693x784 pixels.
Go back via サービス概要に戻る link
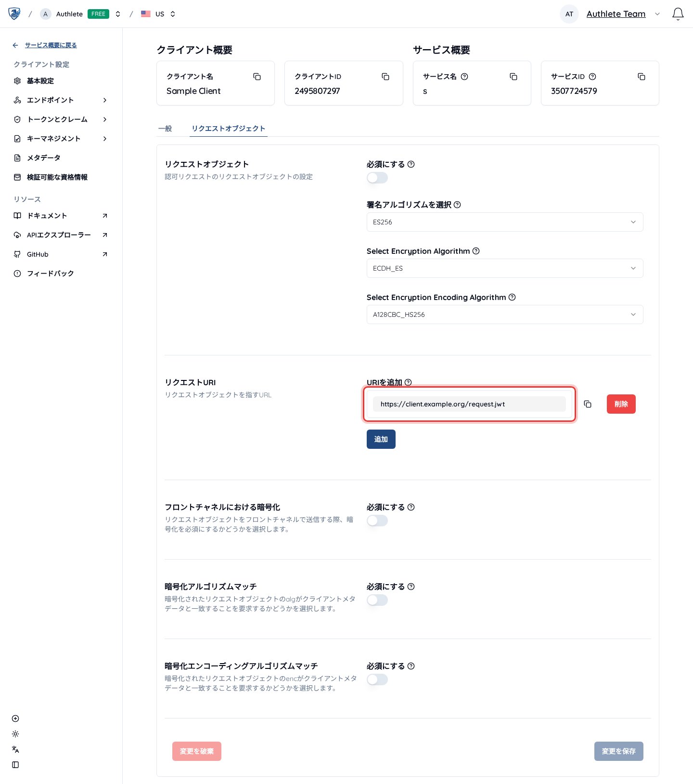pyautogui.click(x=51, y=45)
